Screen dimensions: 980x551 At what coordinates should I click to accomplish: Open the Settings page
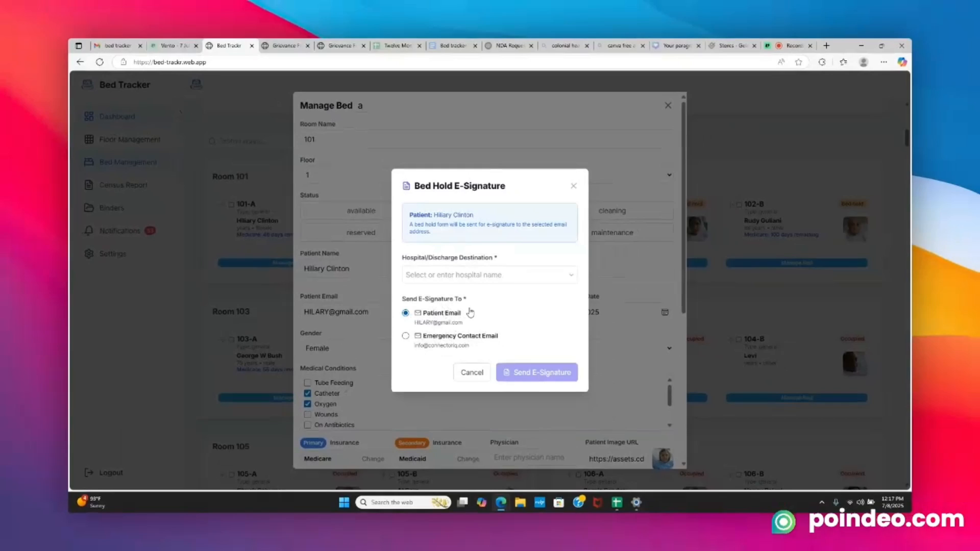click(113, 254)
